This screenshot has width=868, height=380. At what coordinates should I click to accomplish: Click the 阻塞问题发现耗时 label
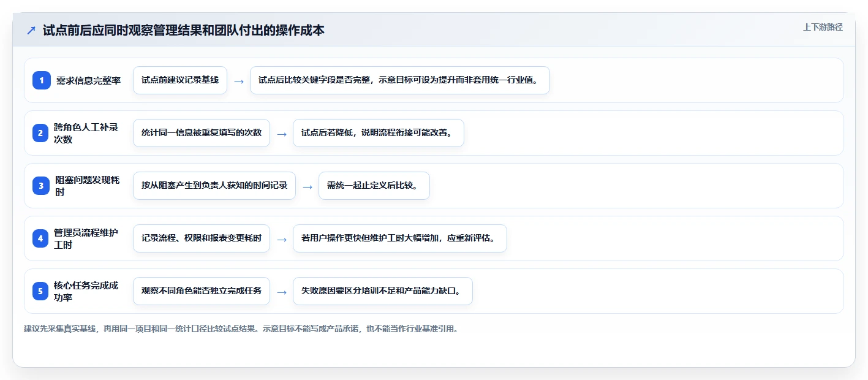88,186
